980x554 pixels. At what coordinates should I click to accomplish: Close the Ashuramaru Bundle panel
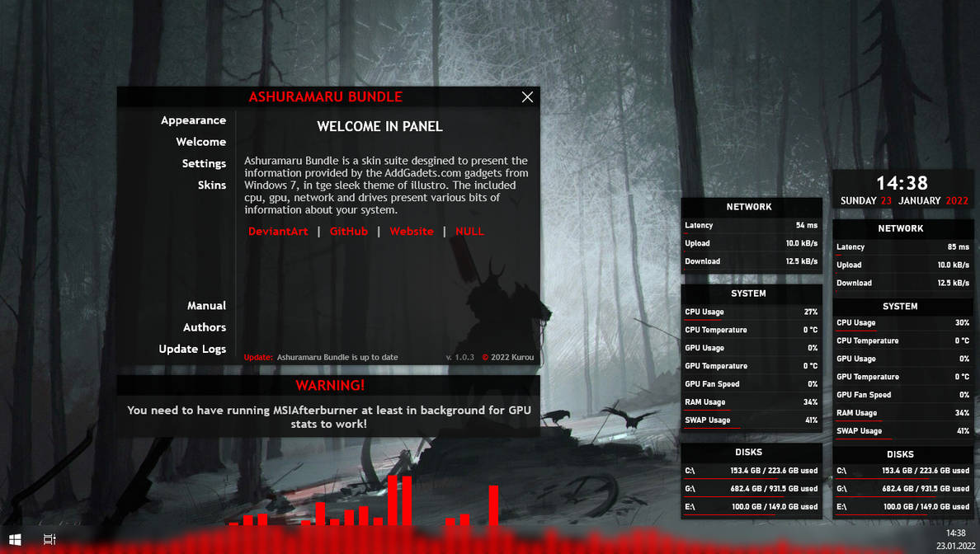[527, 97]
